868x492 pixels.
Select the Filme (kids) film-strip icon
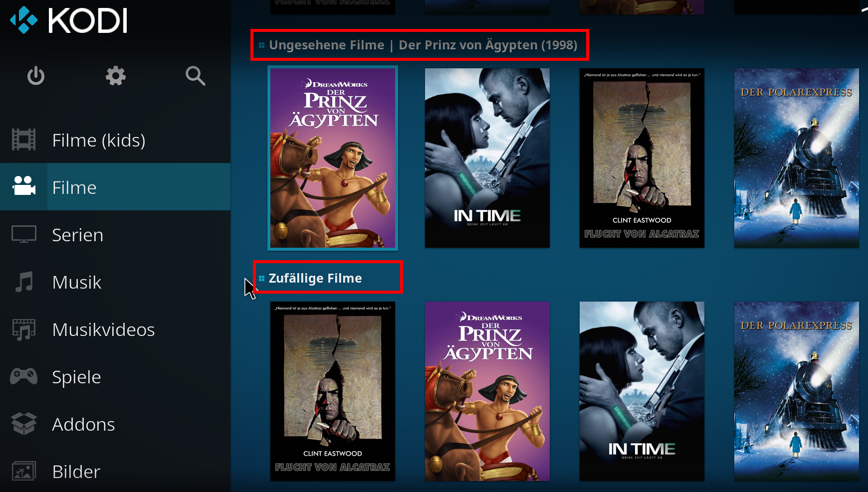click(24, 140)
